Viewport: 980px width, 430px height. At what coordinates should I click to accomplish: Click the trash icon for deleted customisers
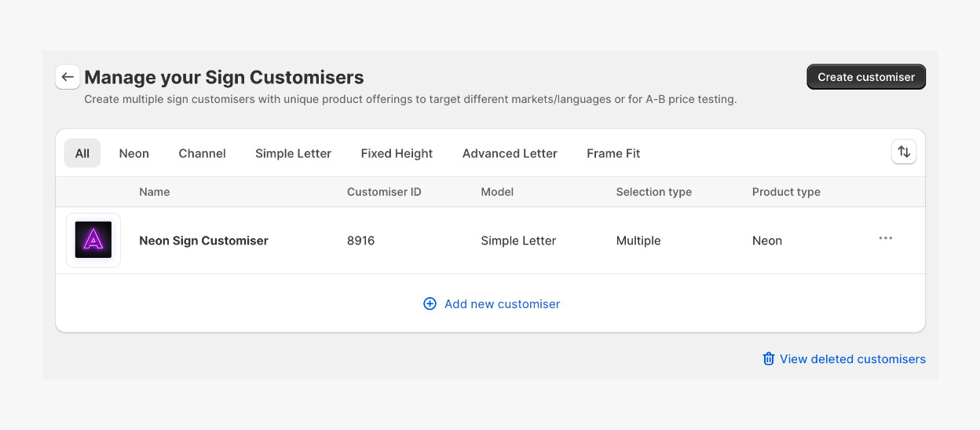768,358
